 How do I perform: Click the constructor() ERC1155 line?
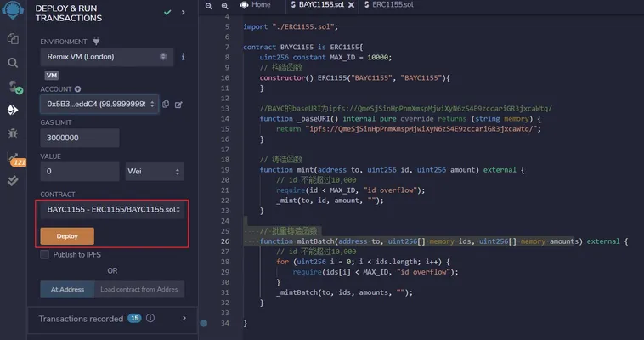355,77
